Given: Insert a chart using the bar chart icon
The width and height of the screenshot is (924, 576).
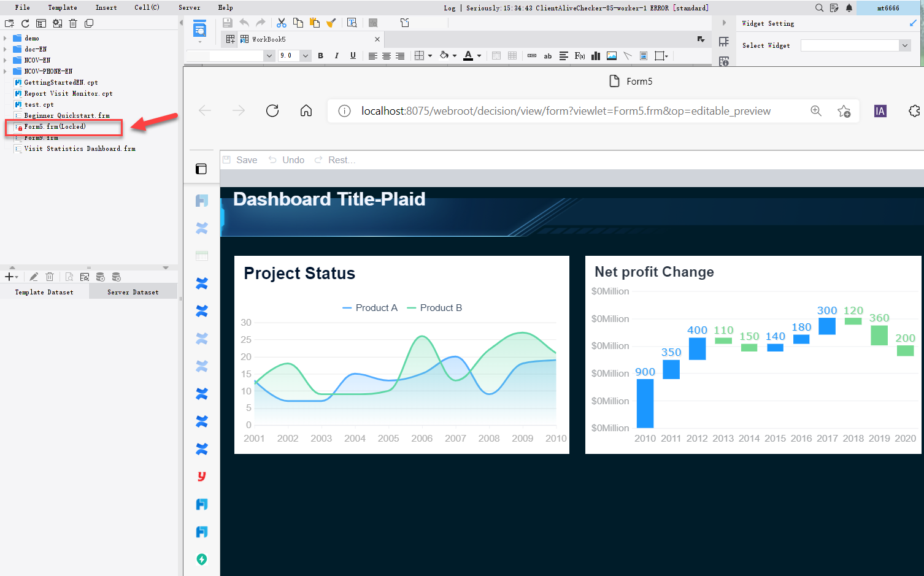Looking at the screenshot, I should [595, 56].
